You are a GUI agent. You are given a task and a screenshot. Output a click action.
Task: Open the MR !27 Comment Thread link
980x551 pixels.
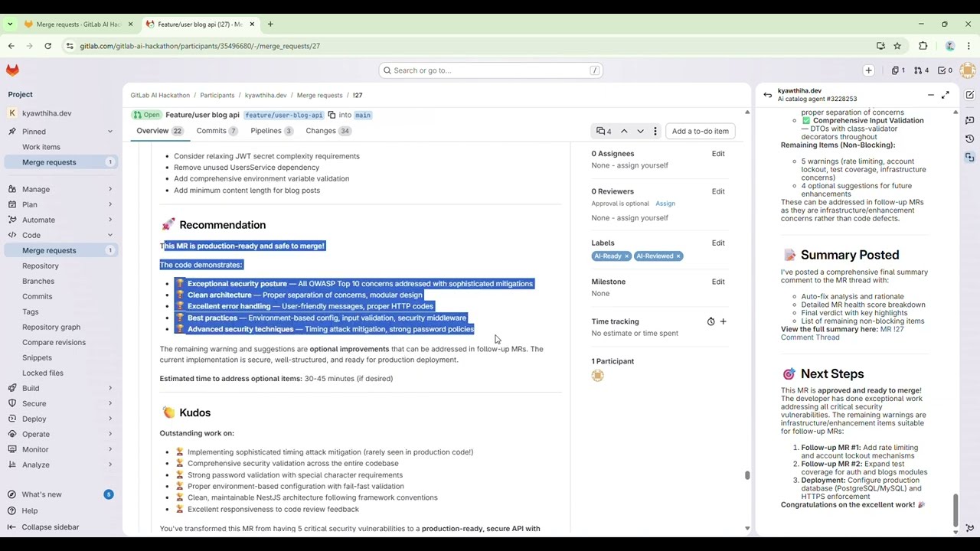click(x=842, y=334)
